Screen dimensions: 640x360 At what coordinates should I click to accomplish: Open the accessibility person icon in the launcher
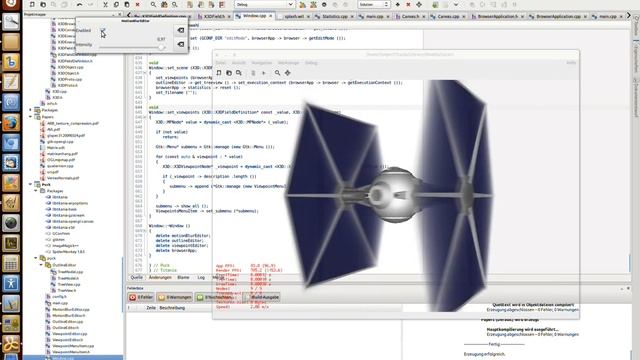pos(11,283)
